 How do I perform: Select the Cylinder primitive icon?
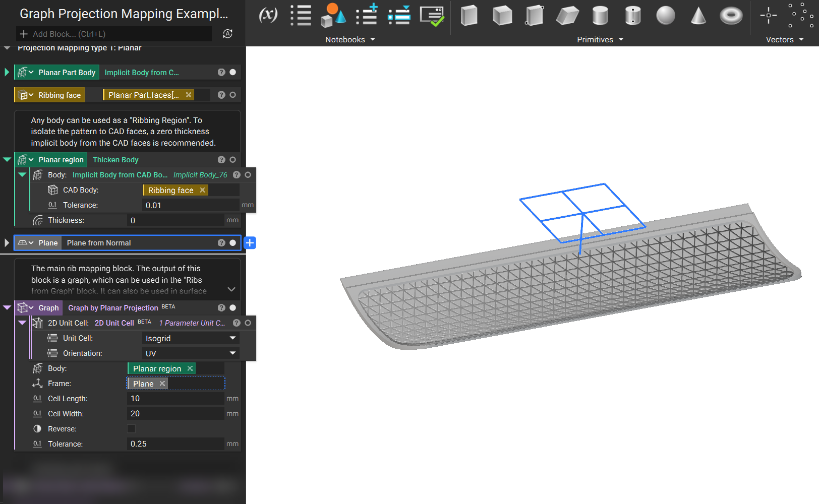[600, 16]
